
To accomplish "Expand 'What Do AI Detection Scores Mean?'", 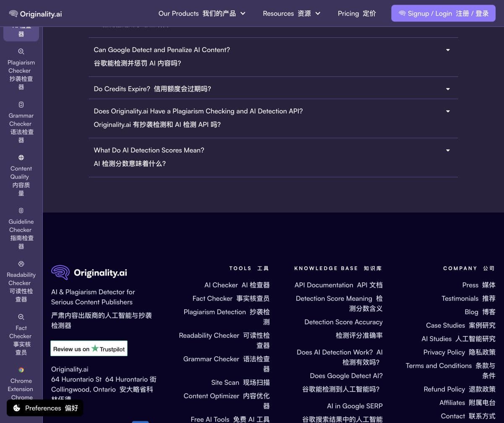I will [273, 157].
